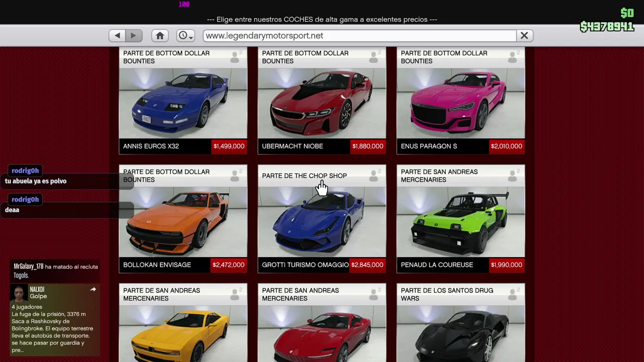The height and width of the screenshot is (362, 644).
Task: Click the rodrig0h name above 'deaa'
Action: click(25, 200)
